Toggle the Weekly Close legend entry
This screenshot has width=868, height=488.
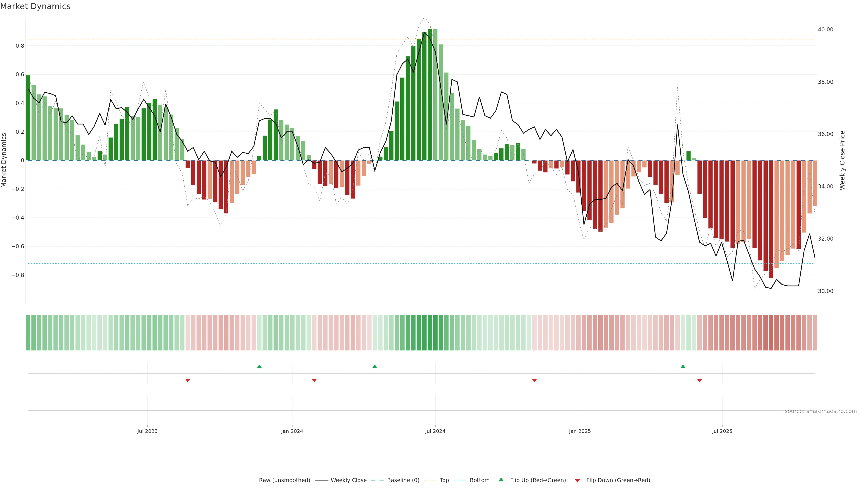tap(348, 480)
